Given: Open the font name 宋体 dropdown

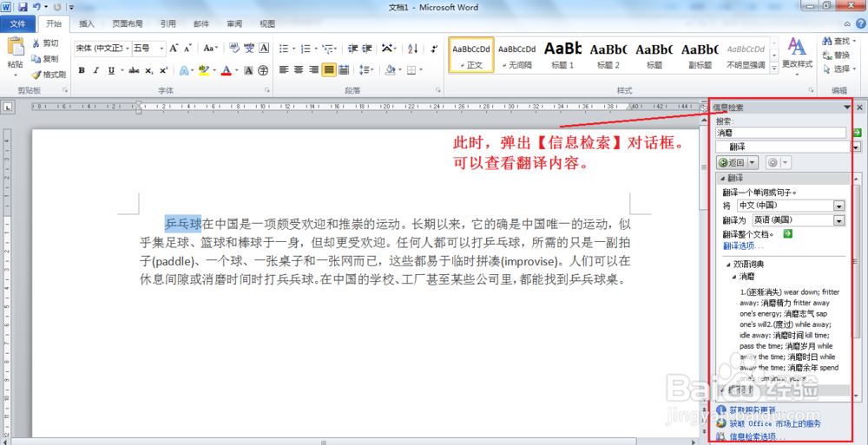Looking at the screenshot, I should click(128, 49).
